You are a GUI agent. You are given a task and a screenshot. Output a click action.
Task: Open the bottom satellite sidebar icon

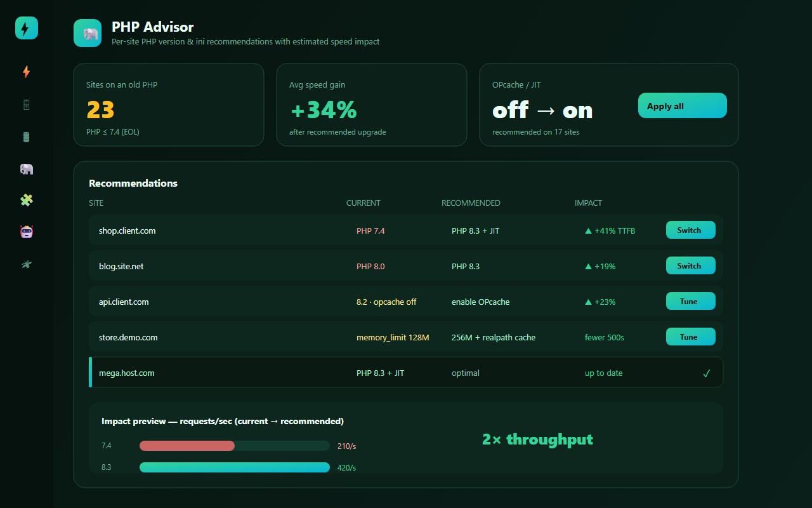(27, 264)
